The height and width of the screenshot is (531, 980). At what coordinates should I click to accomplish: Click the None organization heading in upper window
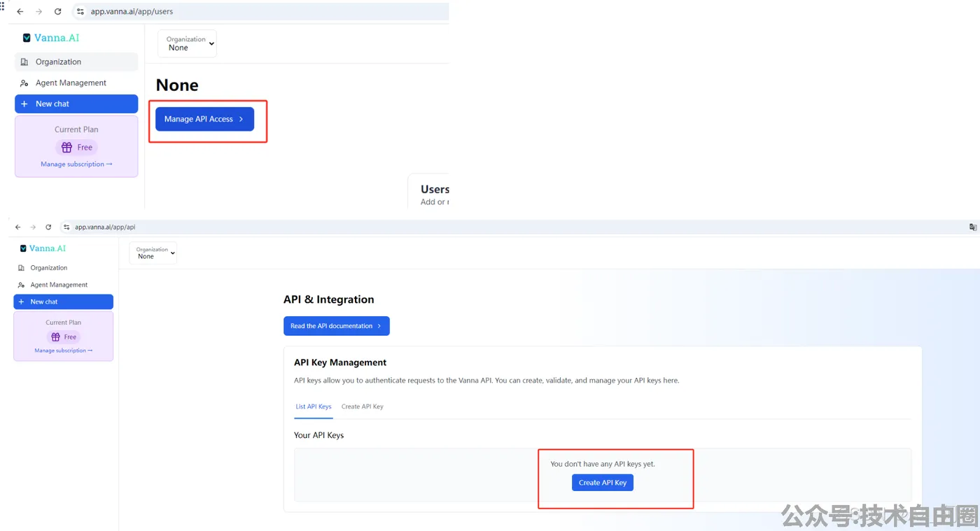177,85
